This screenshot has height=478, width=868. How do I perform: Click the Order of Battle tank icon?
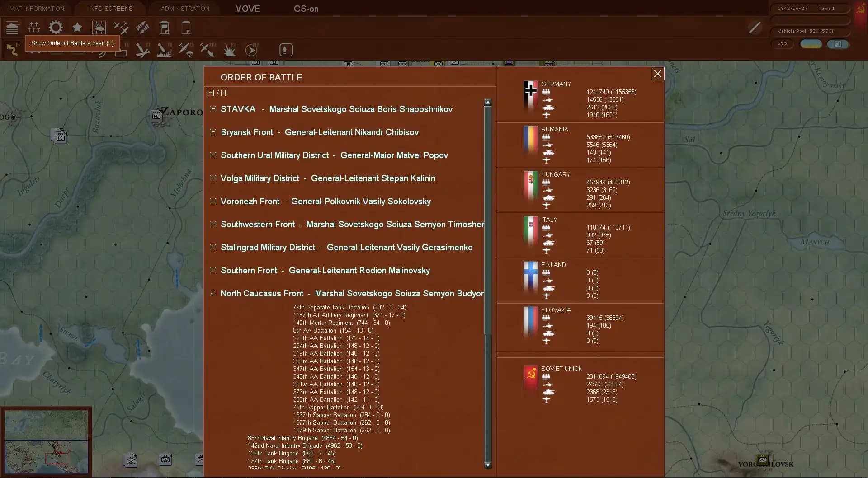[12, 28]
